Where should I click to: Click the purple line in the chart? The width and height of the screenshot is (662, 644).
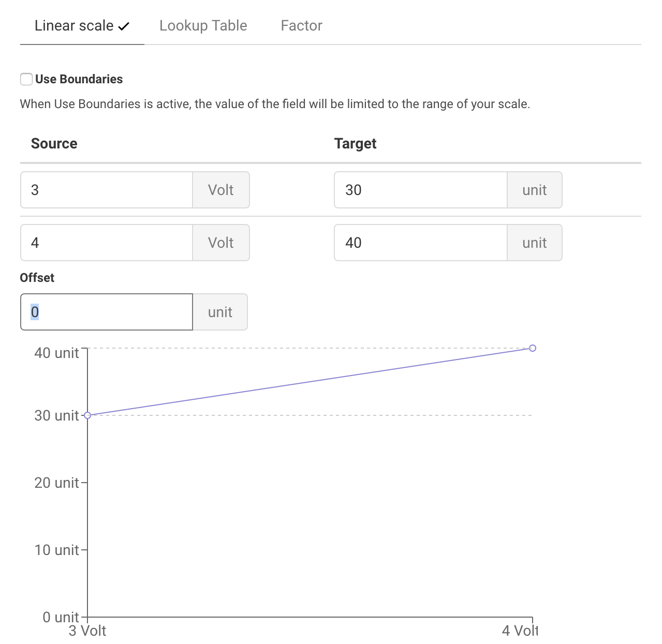pyautogui.click(x=310, y=382)
